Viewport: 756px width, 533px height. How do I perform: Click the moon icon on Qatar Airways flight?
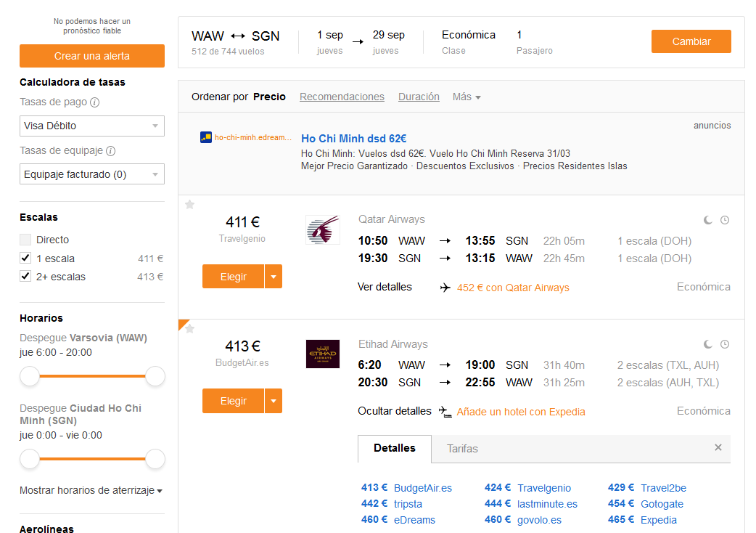coord(708,220)
